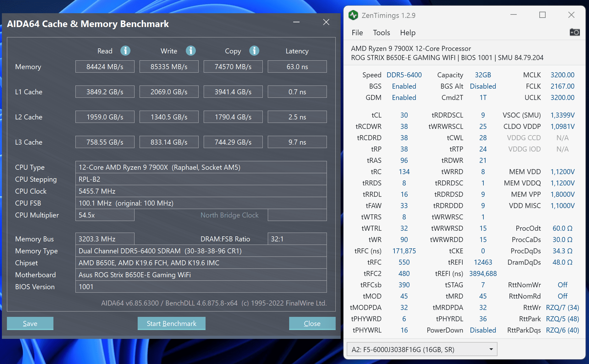Click the GDM value Enabled
The height and width of the screenshot is (364, 589).
(x=404, y=97)
